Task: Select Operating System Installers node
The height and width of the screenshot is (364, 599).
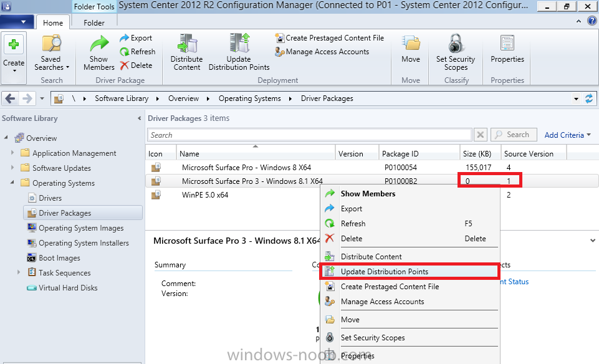Action: tap(78, 243)
